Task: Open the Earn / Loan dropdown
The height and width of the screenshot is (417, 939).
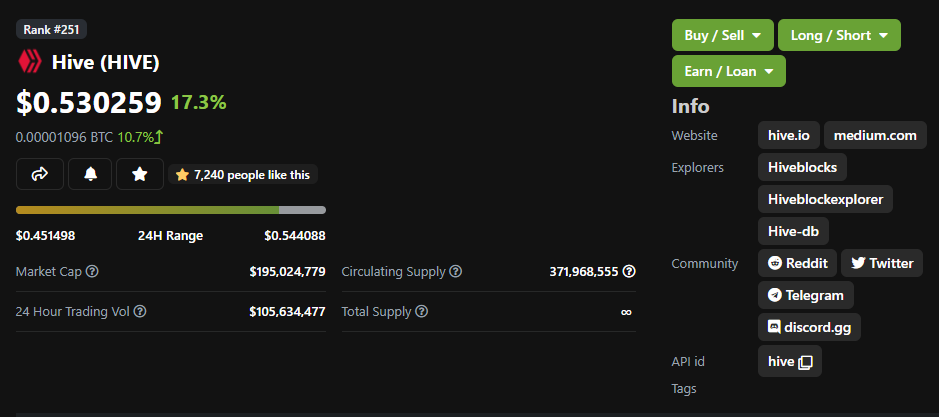Action: 729,71
